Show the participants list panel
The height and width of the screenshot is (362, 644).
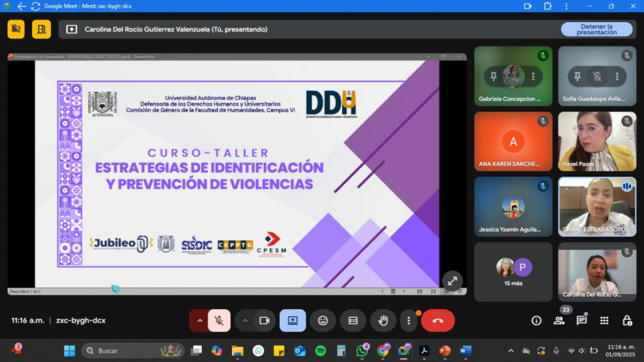coord(559,321)
